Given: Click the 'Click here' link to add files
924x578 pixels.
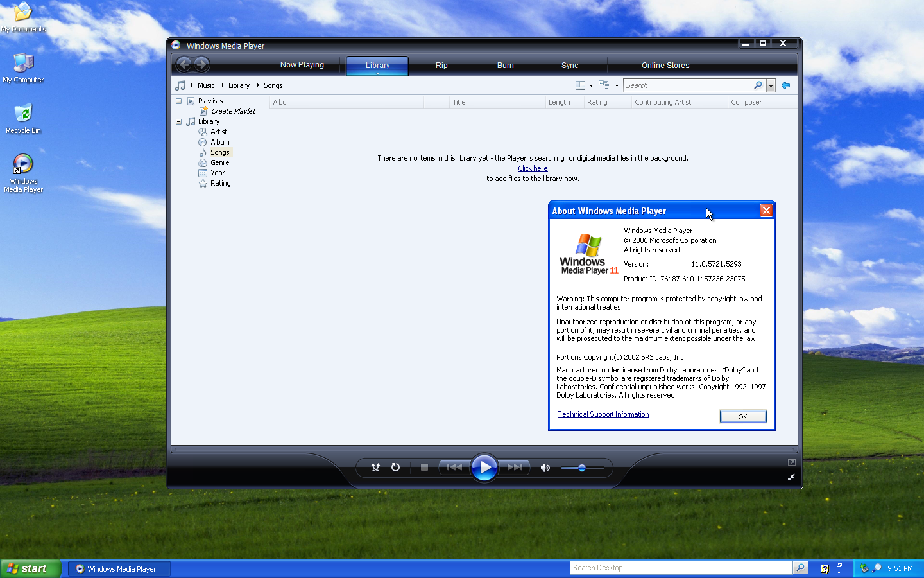Looking at the screenshot, I should [x=533, y=168].
